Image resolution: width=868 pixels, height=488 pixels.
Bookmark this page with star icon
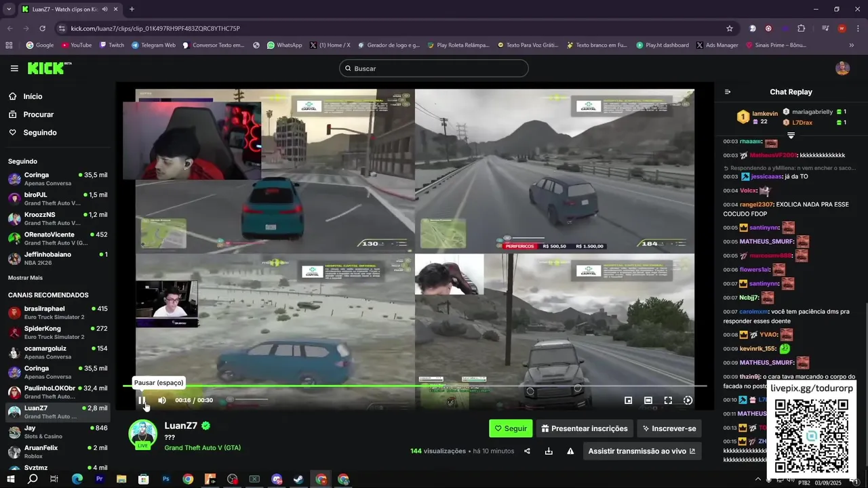(730, 28)
